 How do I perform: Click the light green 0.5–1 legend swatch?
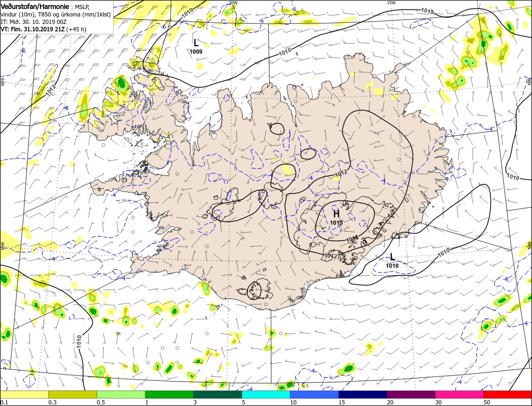pyautogui.click(x=121, y=394)
